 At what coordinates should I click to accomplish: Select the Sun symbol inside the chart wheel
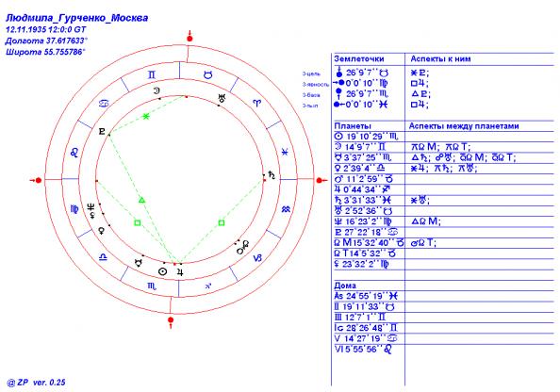(162, 271)
